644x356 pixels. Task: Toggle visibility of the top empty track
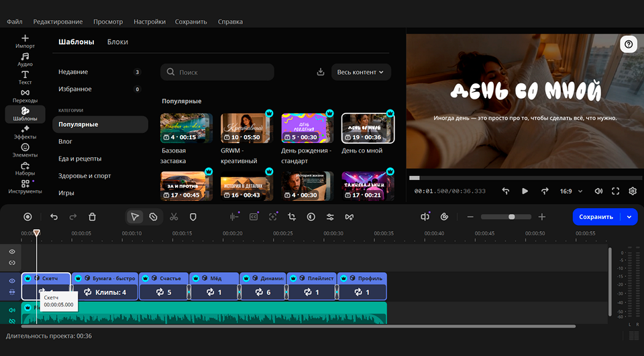click(x=12, y=252)
